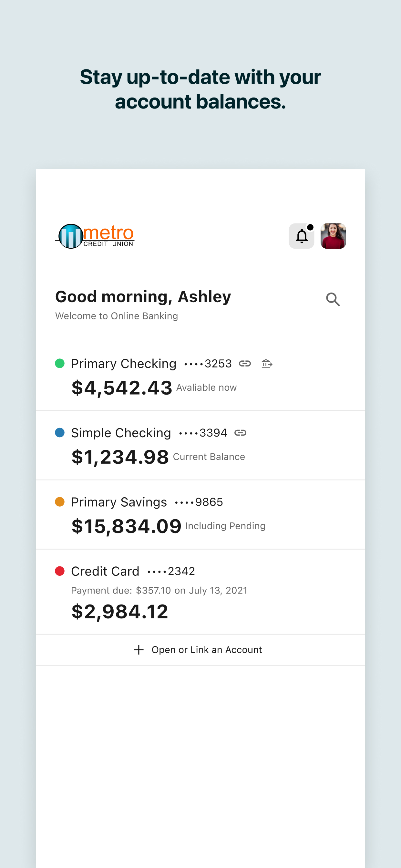401x868 pixels.
Task: Open the Simple Checking account row
Action: pos(200,445)
